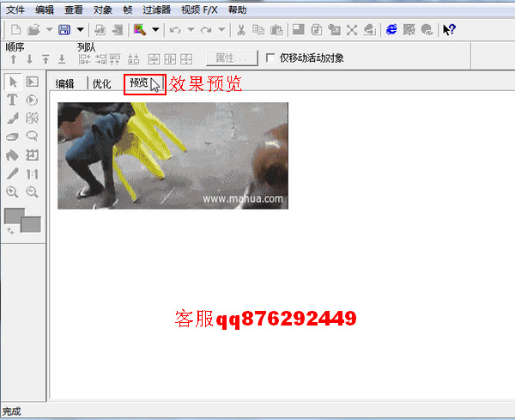
Task: Open the 文件 menu
Action: point(15,10)
